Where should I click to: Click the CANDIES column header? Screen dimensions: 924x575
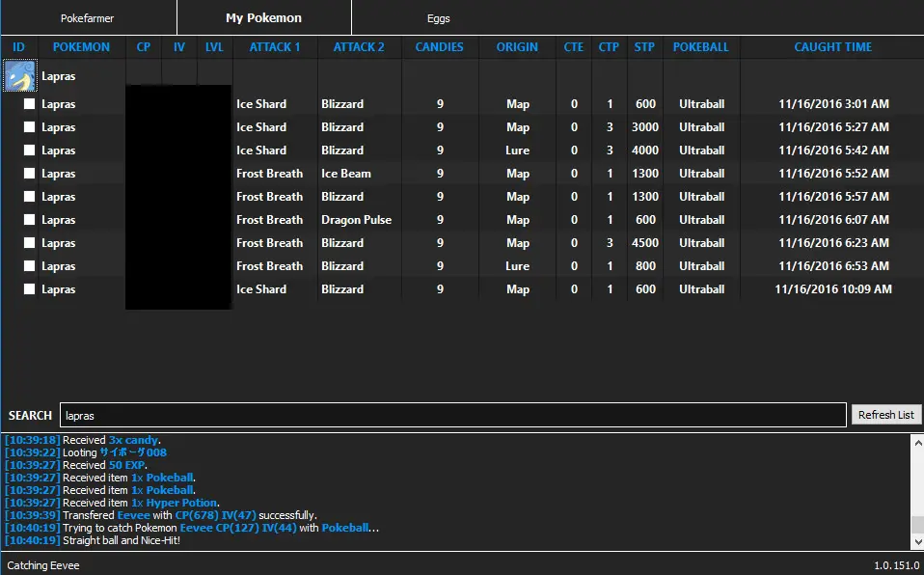click(439, 47)
